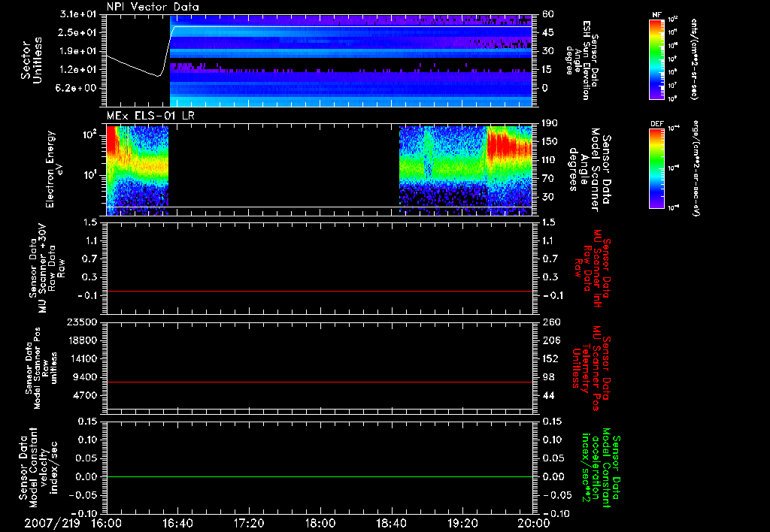Click the 18:00 time axis label
The height and width of the screenshot is (532, 770).
click(x=320, y=523)
